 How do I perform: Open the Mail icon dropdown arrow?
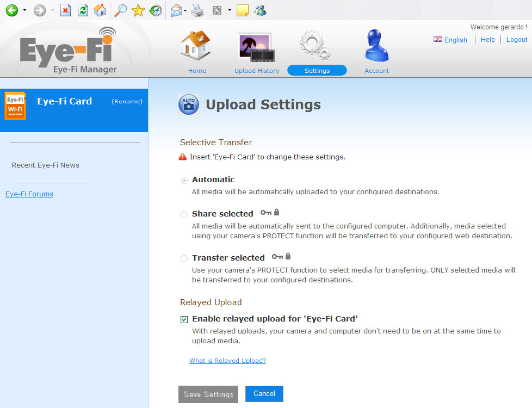[185, 10]
